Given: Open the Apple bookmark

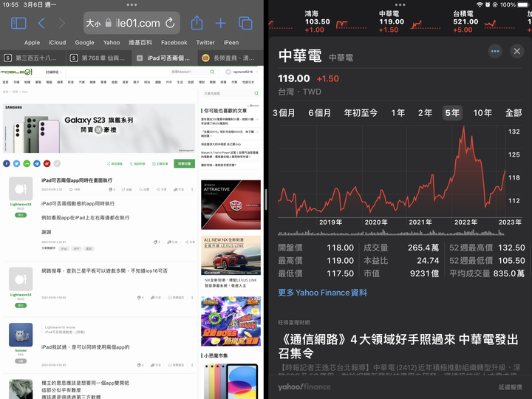Looking at the screenshot, I should pyautogui.click(x=32, y=43).
